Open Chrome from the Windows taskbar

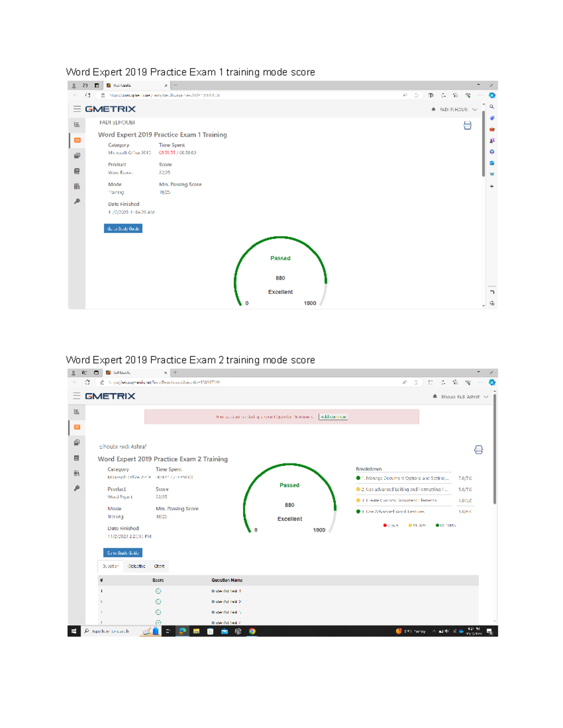pos(252,631)
